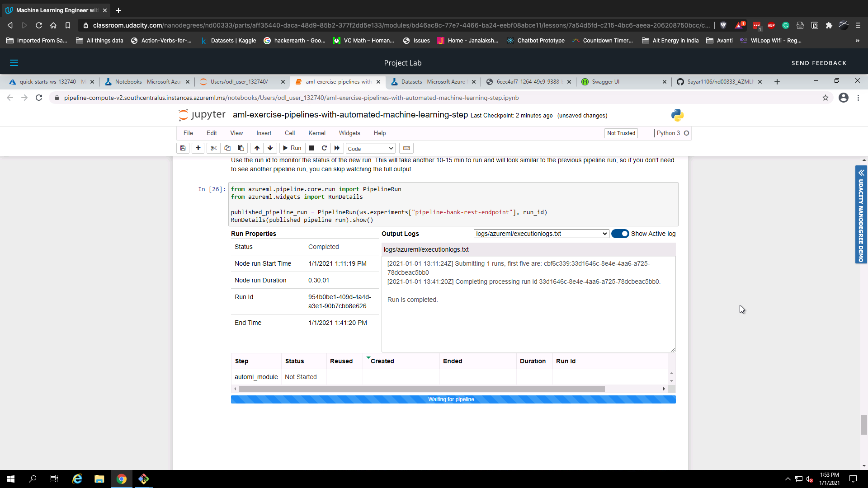The width and height of the screenshot is (868, 488).
Task: Save notebook with the floppy disk icon
Action: pos(183,148)
